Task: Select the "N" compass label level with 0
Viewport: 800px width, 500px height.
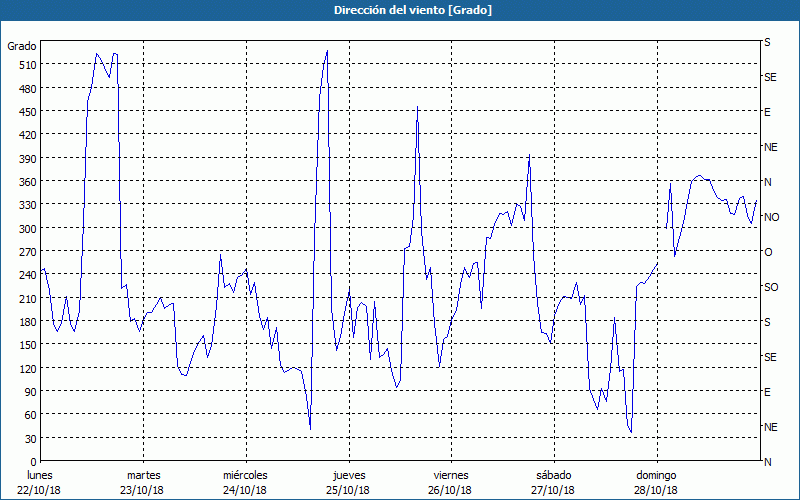Action: coord(767,462)
